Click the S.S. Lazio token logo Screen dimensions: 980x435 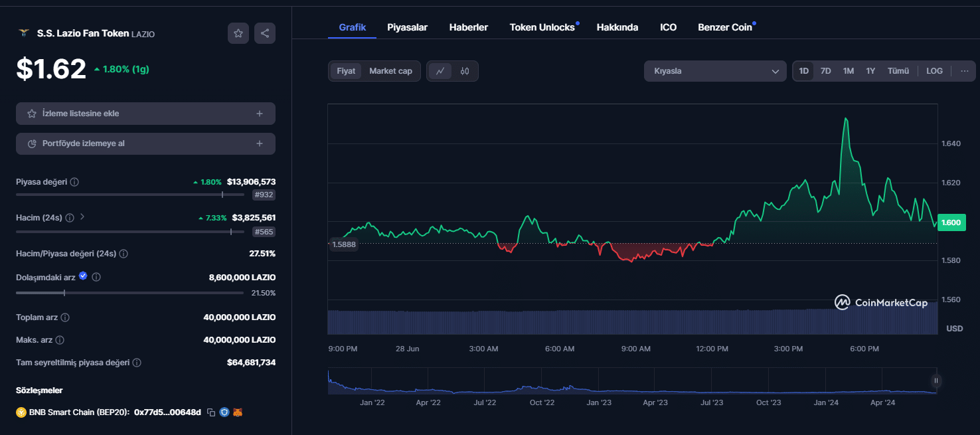(23, 33)
